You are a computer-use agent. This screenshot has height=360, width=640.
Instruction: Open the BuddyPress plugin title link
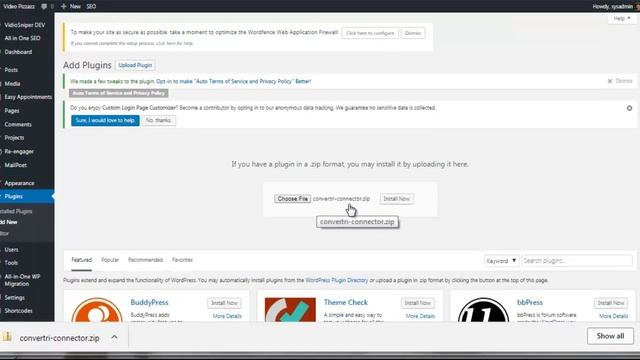tap(149, 302)
